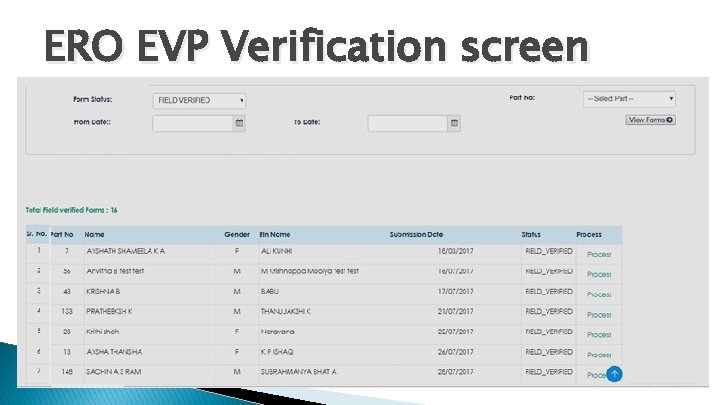
Task: Open the To Date calendar picker icon
Action: pyautogui.click(x=454, y=123)
